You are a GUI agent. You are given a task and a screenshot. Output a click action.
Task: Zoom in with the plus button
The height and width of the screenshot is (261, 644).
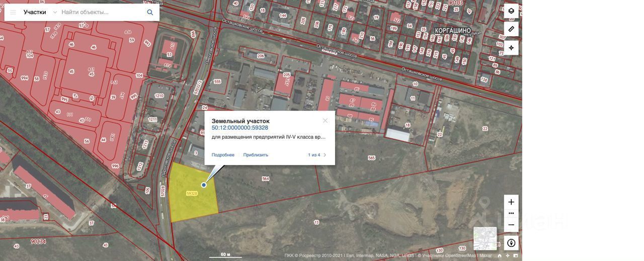point(511,202)
